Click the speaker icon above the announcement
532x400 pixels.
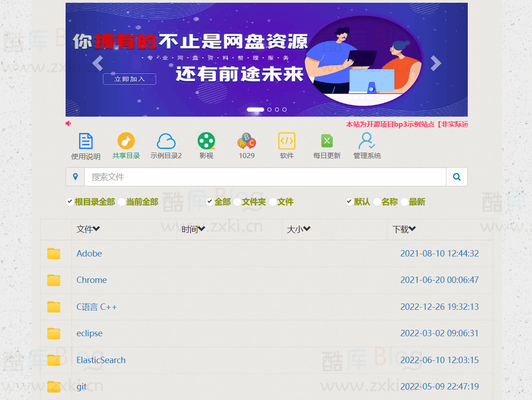[68, 123]
